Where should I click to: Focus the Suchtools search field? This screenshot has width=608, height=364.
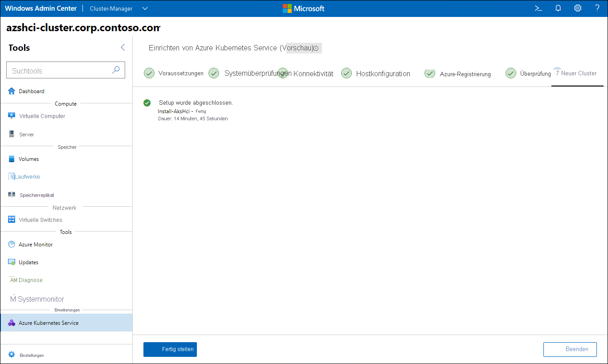[65, 70]
